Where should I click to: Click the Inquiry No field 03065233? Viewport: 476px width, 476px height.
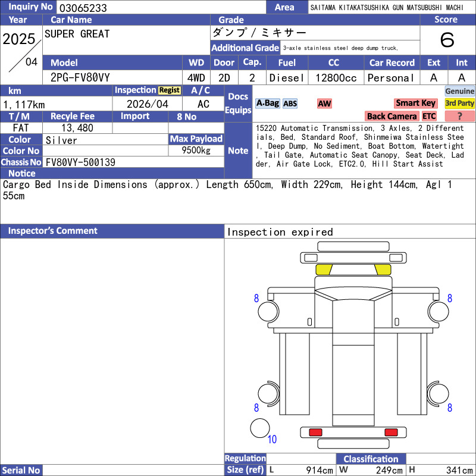pos(161,7)
